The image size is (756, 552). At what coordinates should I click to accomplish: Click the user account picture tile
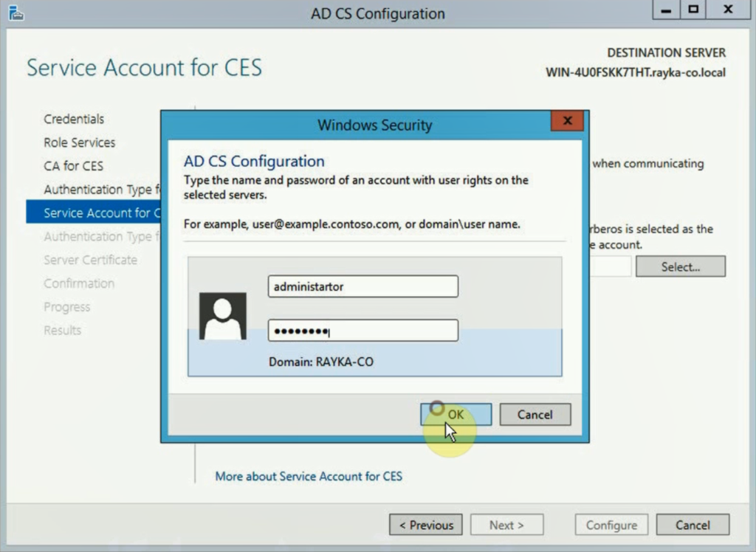click(x=223, y=316)
